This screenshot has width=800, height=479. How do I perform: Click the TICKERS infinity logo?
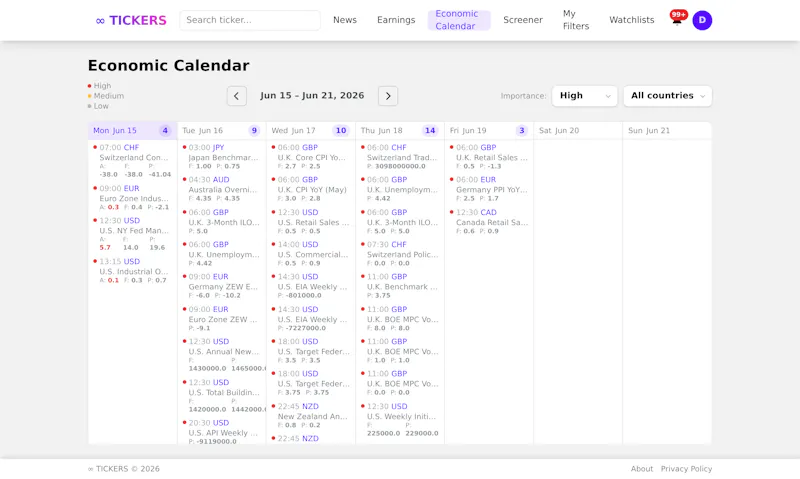click(x=131, y=20)
